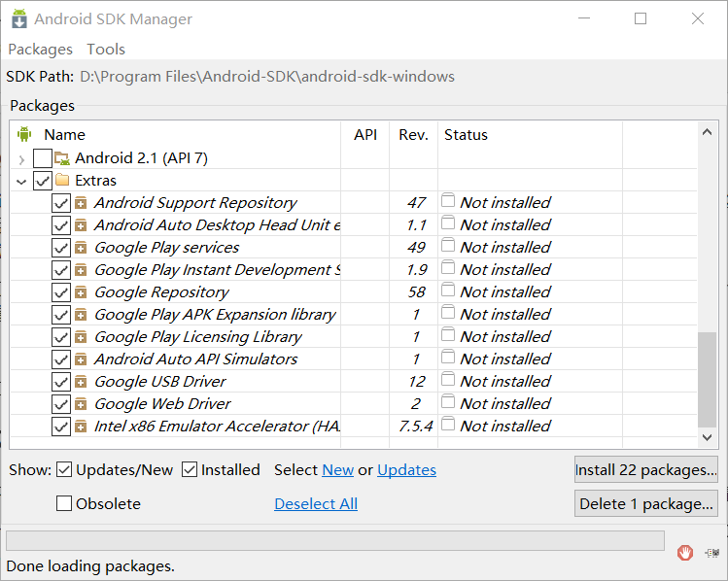Screen dimensions: 728x581
Task: Click the green Android robot header icon
Action: coord(24,134)
